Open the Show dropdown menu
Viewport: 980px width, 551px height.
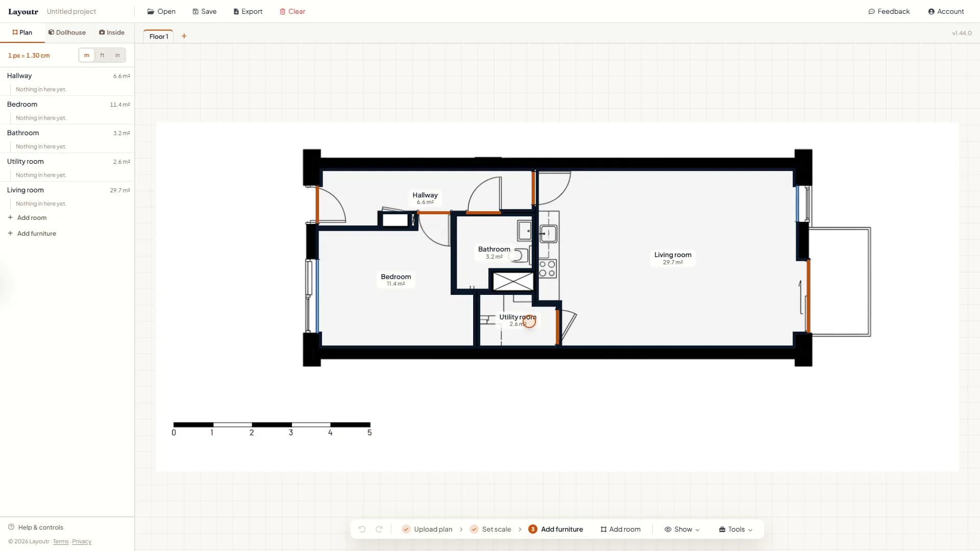[x=682, y=529]
